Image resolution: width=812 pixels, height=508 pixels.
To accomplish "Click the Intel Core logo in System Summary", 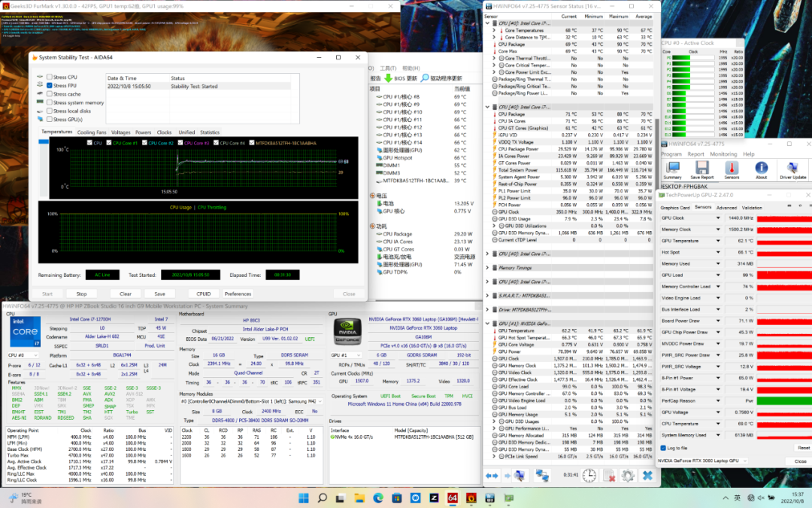I will tap(25, 332).
